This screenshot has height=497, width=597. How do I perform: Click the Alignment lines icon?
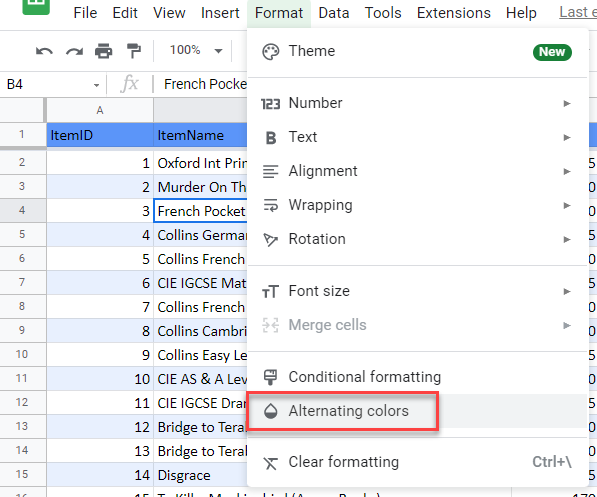coord(271,171)
